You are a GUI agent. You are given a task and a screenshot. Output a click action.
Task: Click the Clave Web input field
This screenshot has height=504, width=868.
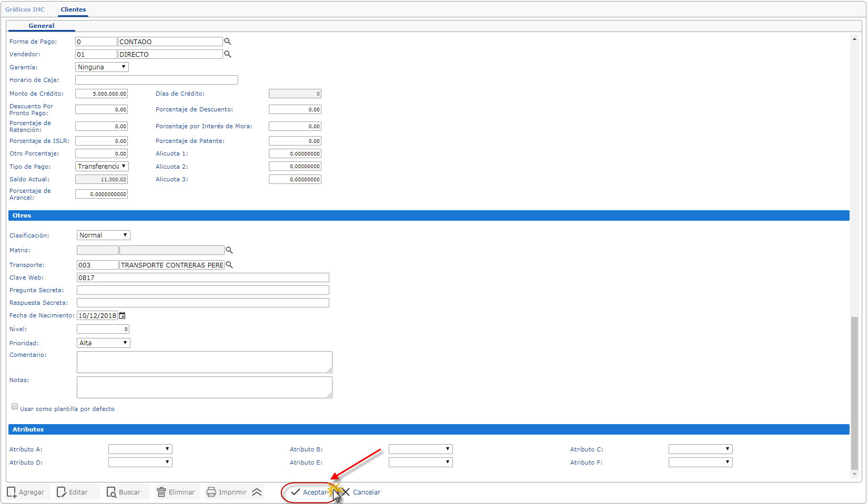[203, 277]
